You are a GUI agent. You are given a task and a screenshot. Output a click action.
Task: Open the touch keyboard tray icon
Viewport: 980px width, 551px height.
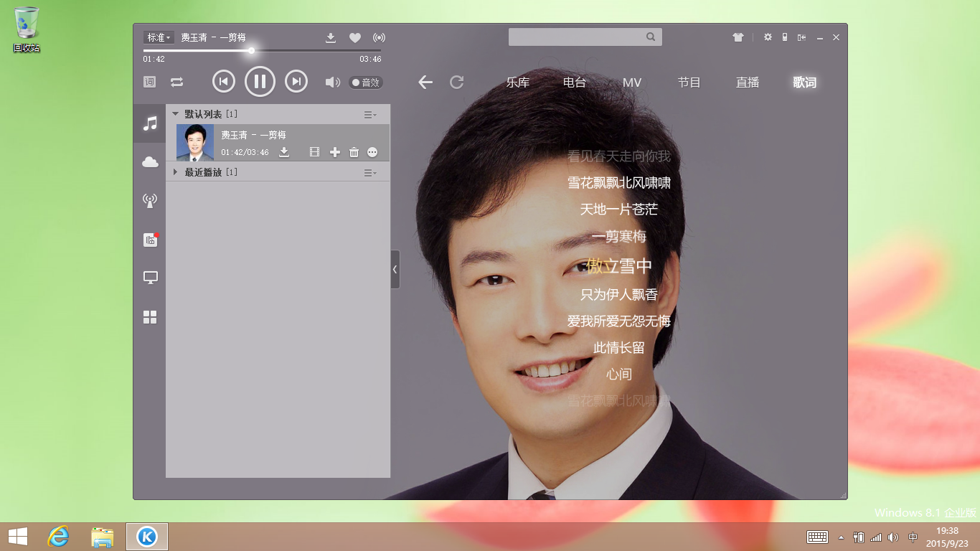pyautogui.click(x=818, y=537)
